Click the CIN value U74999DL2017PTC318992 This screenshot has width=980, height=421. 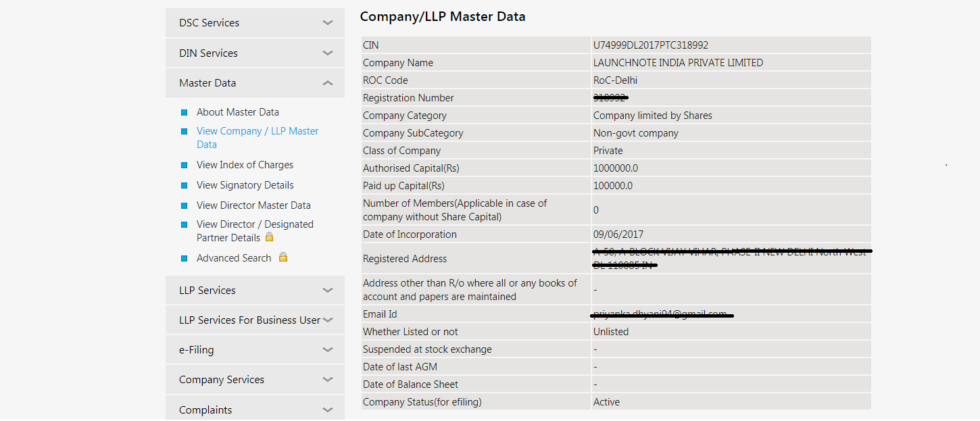651,45
